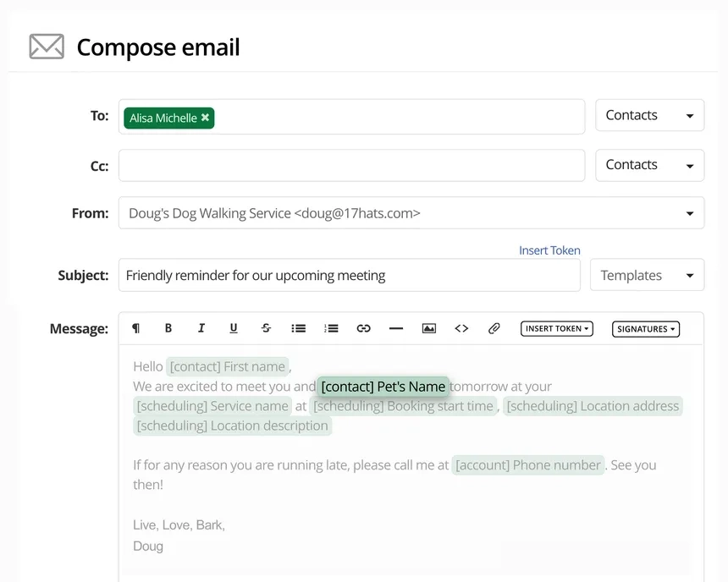This screenshot has height=582, width=728.
Task: Insert an image into the message
Action: tap(429, 328)
